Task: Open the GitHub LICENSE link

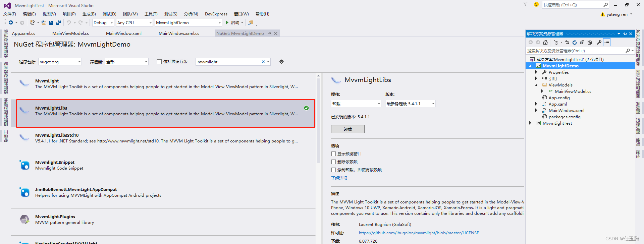Action: 419,233
